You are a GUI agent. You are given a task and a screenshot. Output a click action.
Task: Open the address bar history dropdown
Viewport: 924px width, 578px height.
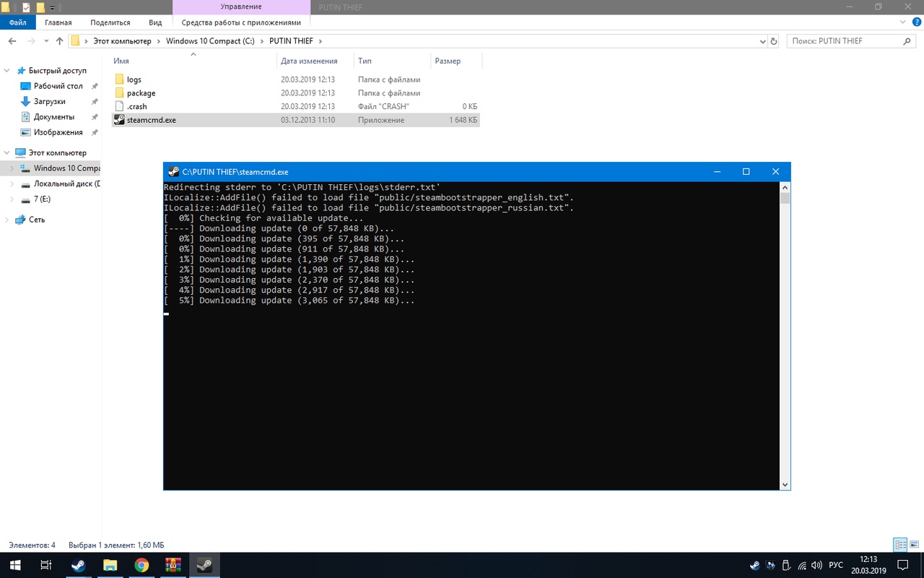click(x=761, y=41)
